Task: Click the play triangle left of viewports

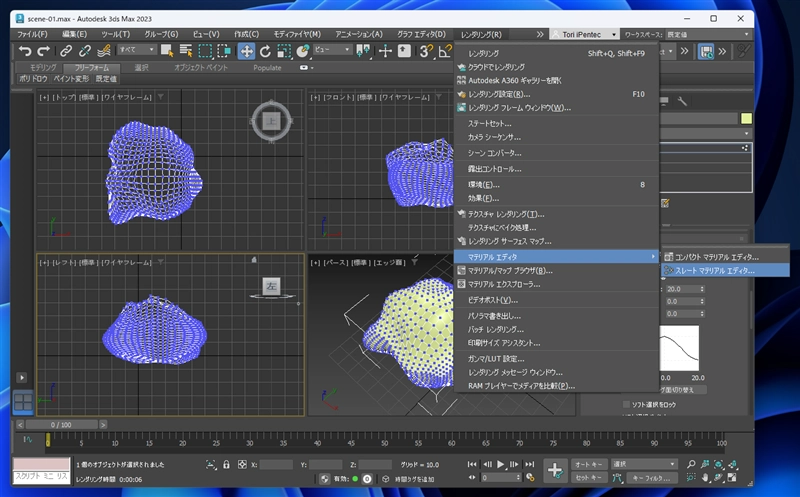Action: tap(21, 378)
